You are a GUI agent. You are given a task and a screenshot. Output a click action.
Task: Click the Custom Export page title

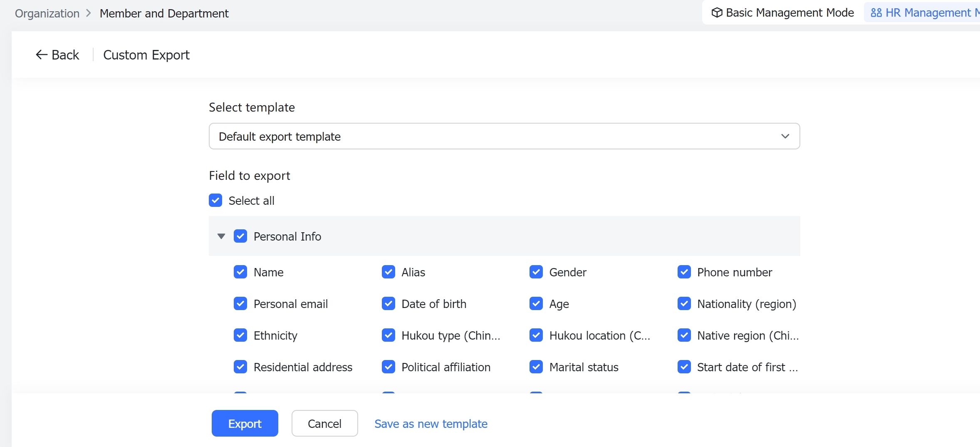146,55
